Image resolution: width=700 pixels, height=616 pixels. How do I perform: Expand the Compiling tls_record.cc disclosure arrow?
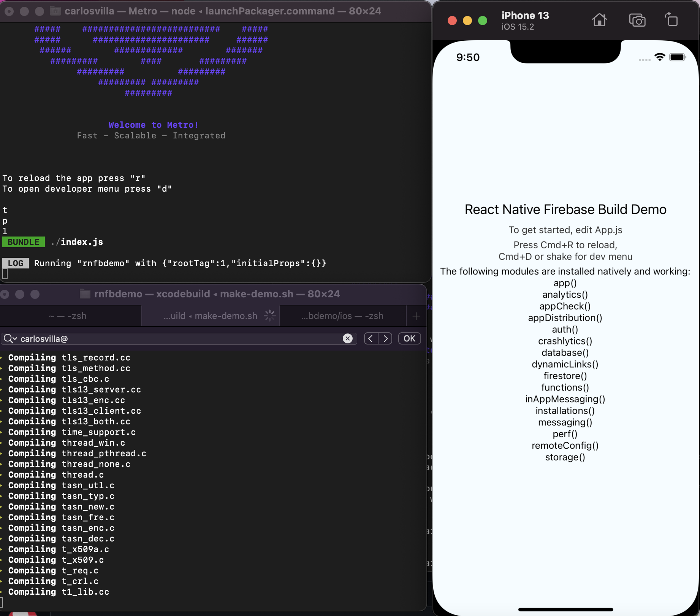coord(3,357)
